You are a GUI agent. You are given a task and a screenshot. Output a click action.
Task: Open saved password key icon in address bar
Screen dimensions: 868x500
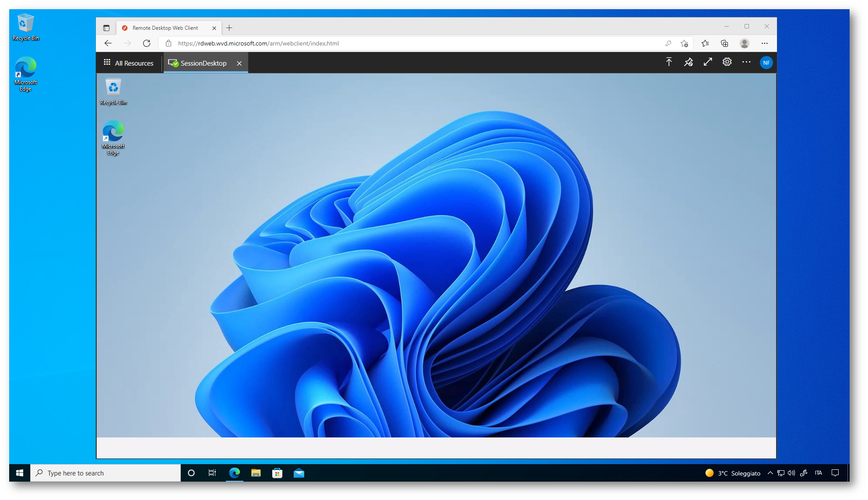pos(668,43)
